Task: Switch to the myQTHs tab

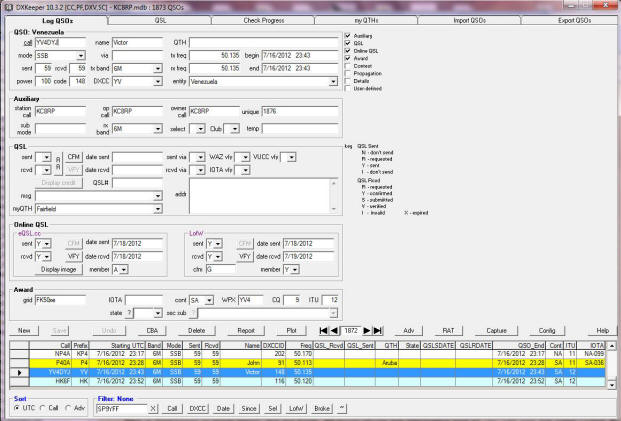Action: click(x=366, y=21)
